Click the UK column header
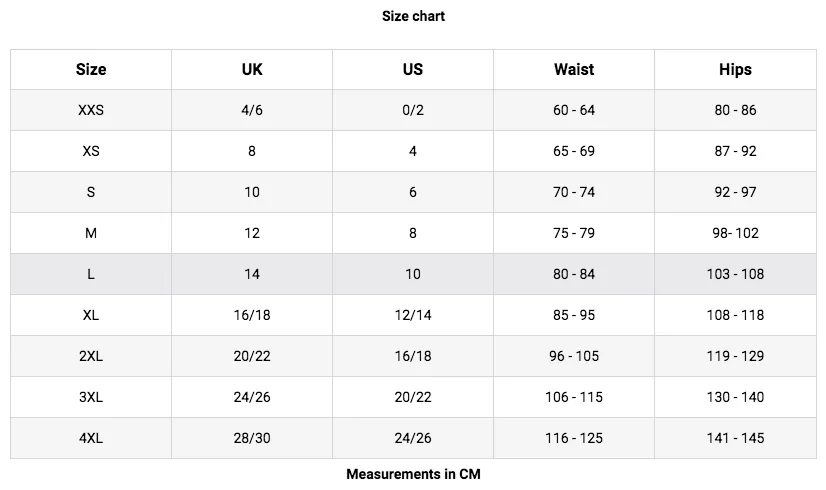The height and width of the screenshot is (490, 826). (x=252, y=70)
